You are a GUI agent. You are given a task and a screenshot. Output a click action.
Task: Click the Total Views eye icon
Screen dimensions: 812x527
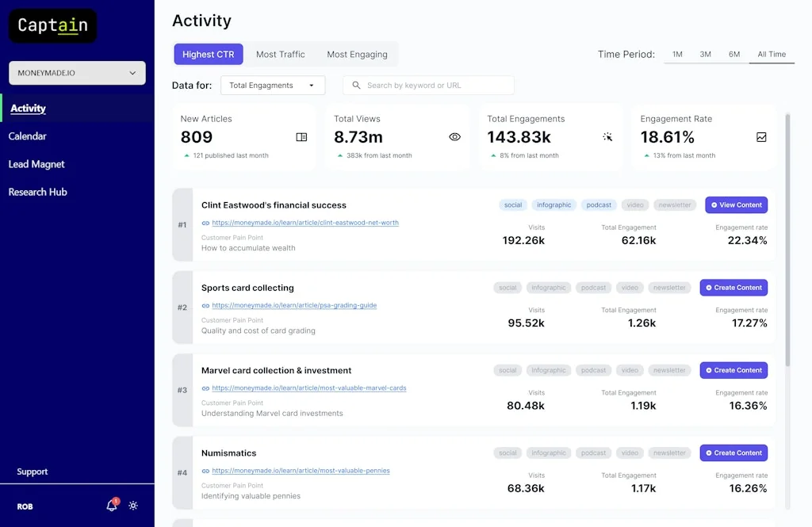point(454,137)
